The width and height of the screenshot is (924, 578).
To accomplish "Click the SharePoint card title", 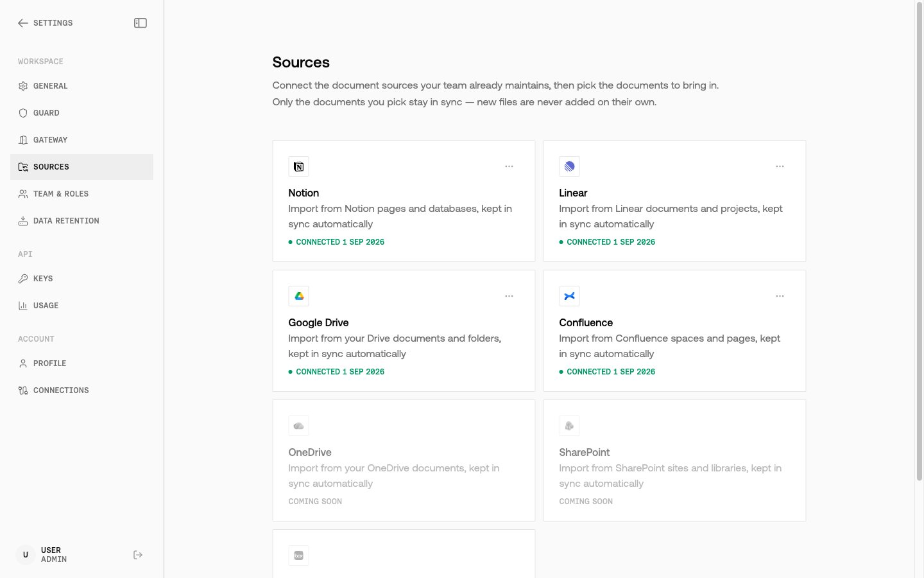I will click(585, 453).
